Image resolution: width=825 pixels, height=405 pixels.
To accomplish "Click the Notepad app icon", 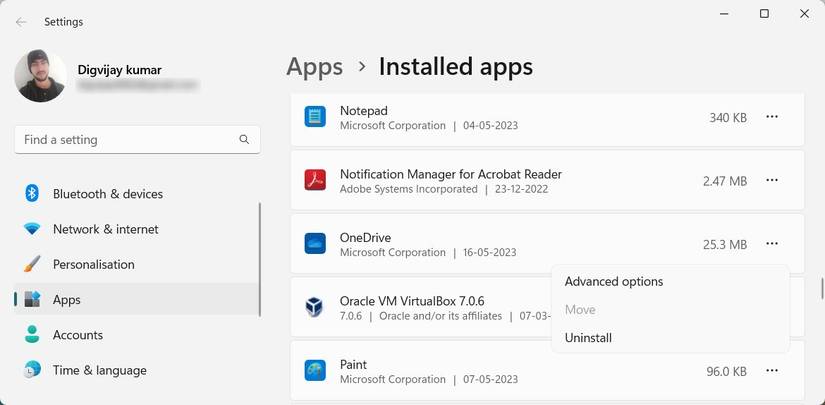I will point(315,117).
